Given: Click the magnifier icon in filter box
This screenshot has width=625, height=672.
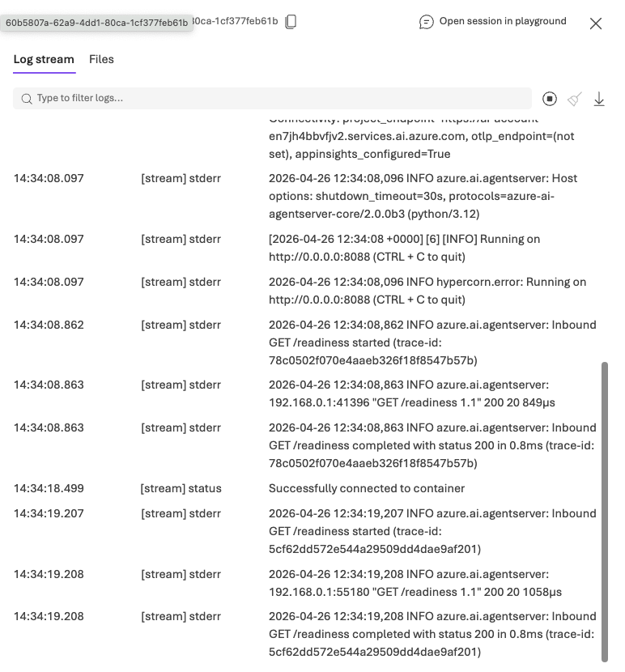Looking at the screenshot, I should coord(27,99).
